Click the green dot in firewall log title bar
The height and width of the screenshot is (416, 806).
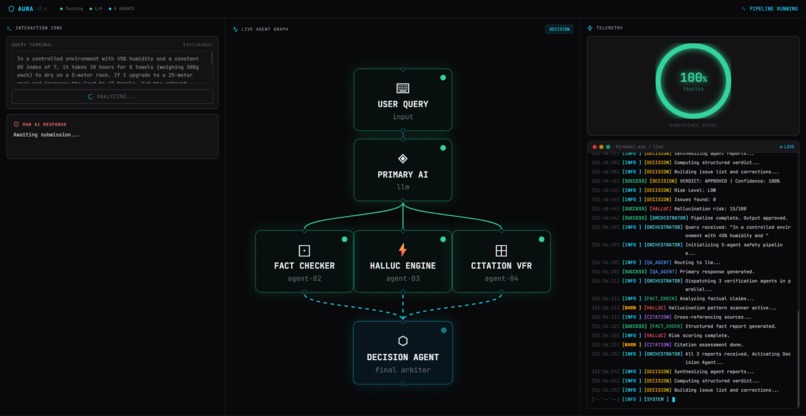(x=608, y=147)
